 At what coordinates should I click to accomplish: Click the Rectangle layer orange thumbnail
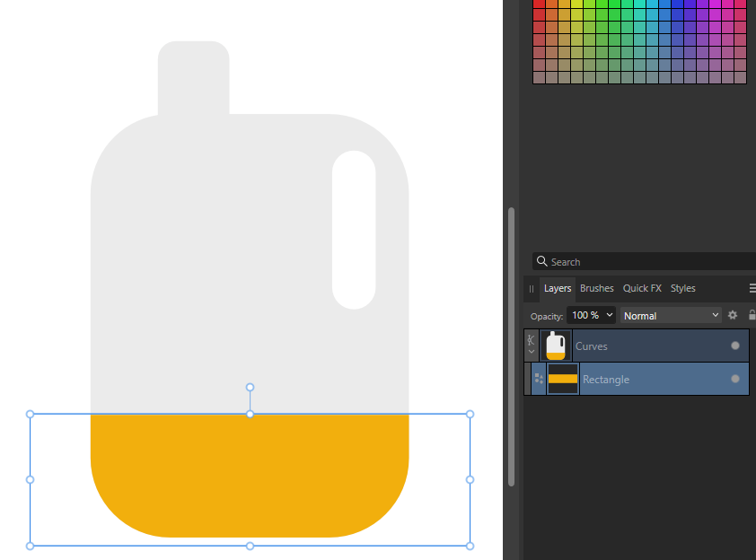pyautogui.click(x=563, y=379)
